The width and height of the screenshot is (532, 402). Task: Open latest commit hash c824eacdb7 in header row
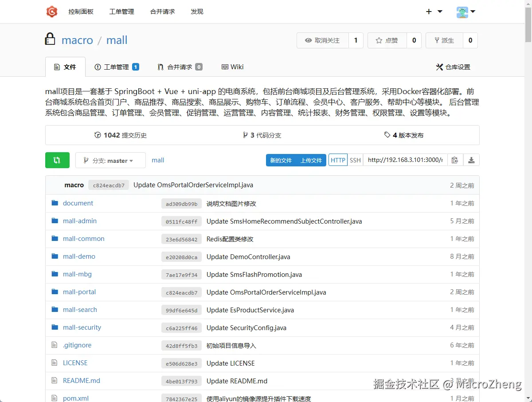[x=109, y=185]
